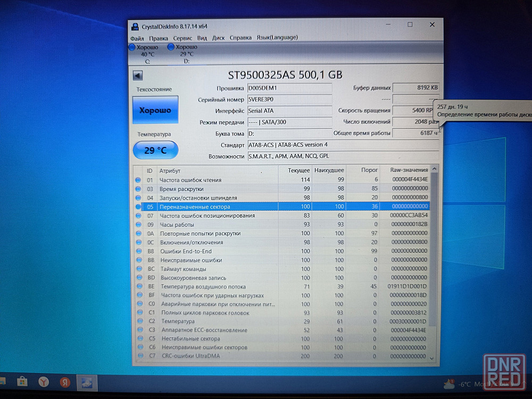The height and width of the screenshot is (399, 532).
Task: Click the CrystalDiskInfo title bar icon
Action: (135, 27)
